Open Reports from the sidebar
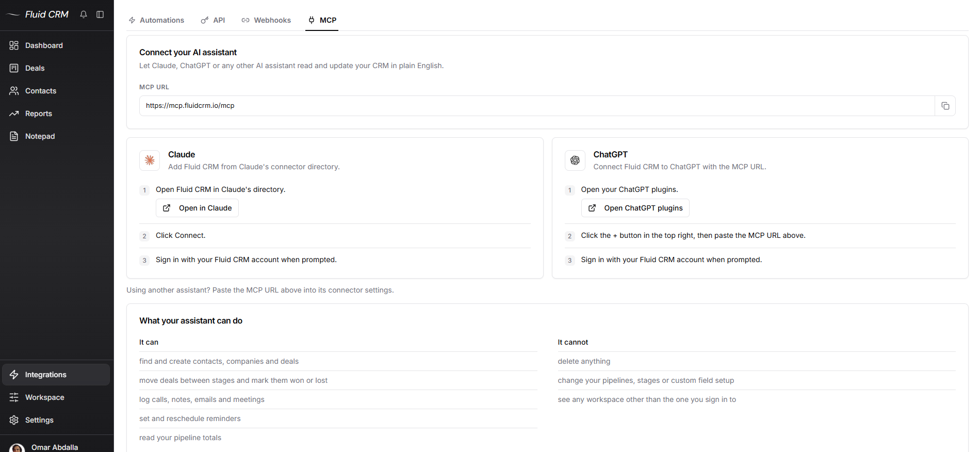This screenshot has width=980, height=452. (56, 114)
